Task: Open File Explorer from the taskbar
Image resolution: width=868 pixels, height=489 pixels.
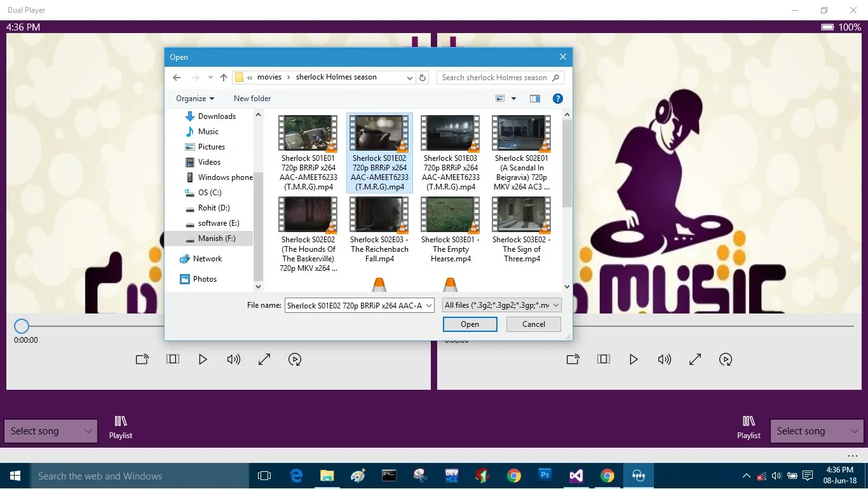Action: tap(327, 476)
